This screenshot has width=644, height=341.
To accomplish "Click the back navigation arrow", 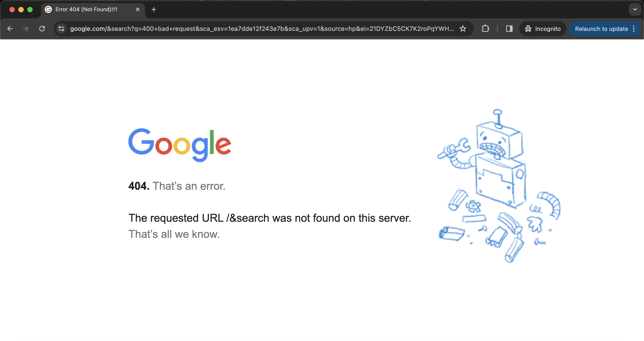I will coord(10,28).
